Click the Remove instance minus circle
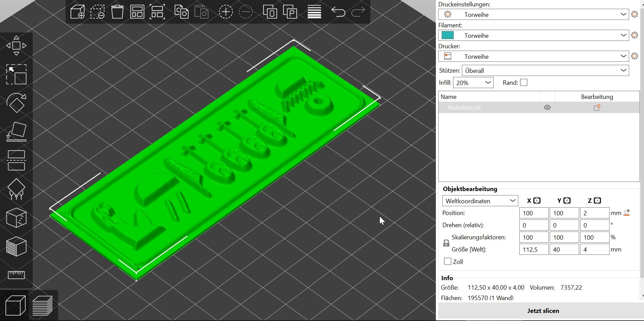This screenshot has width=644, height=321. 246,12
